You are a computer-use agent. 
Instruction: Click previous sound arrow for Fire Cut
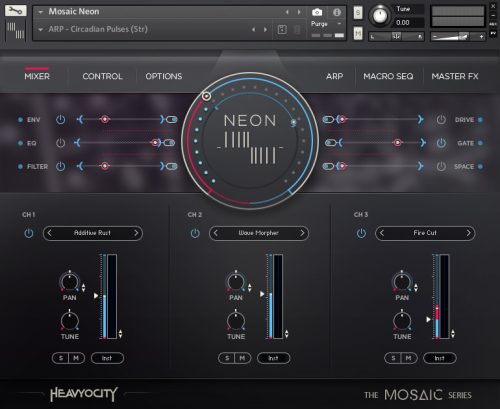coord(382,233)
